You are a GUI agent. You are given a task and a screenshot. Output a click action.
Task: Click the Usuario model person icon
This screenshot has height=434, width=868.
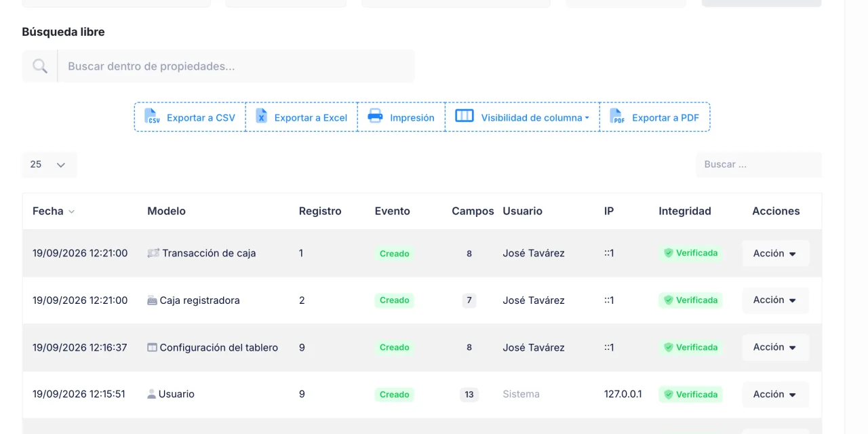click(151, 394)
